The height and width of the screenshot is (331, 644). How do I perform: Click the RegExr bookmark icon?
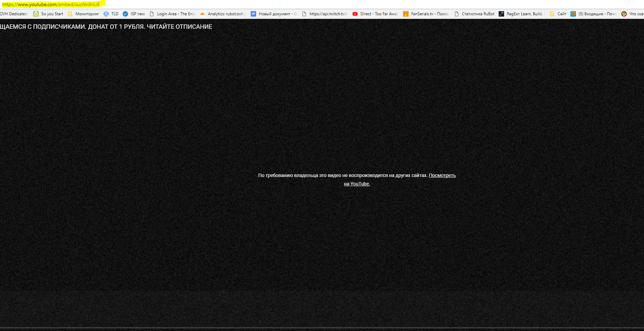501,14
